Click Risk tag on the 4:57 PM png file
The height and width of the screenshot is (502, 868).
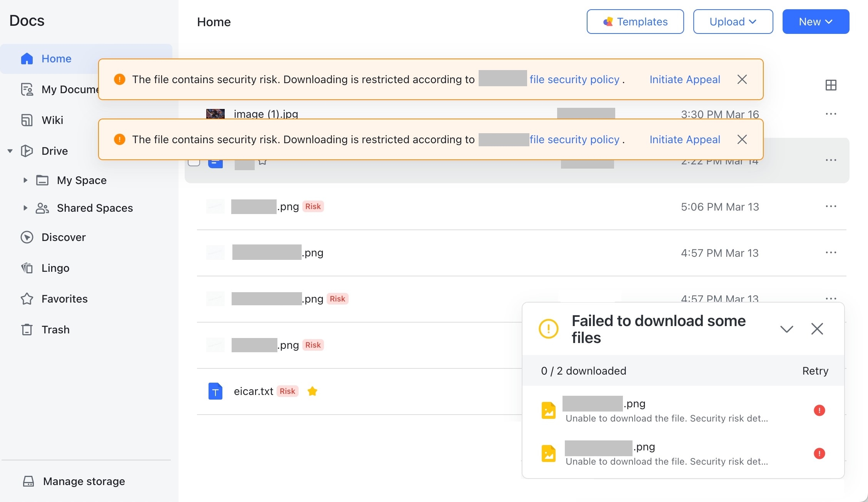click(337, 299)
